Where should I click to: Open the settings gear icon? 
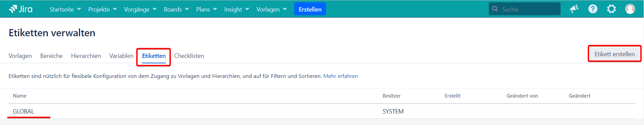(x=611, y=9)
